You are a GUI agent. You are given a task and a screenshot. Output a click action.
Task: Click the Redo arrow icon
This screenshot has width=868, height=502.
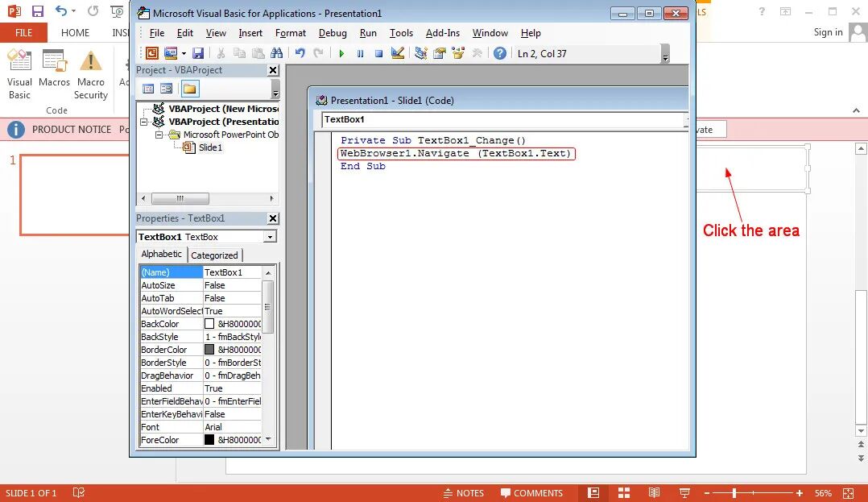[x=318, y=53]
